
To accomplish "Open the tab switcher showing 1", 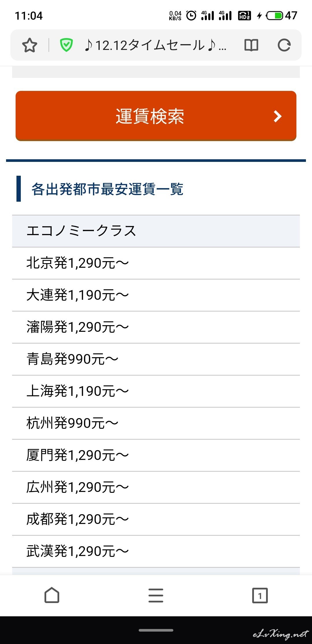I will [260, 595].
